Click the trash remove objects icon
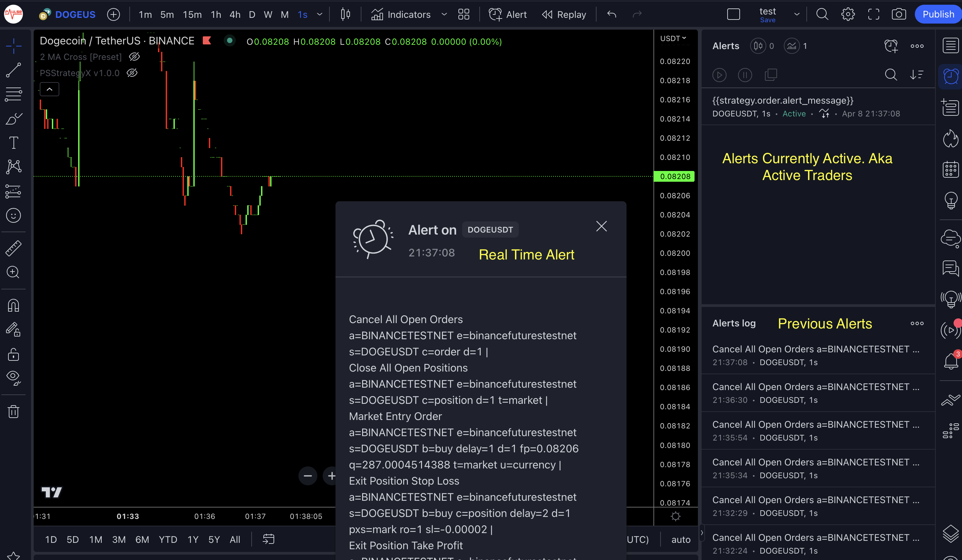962x560 pixels. click(13, 412)
